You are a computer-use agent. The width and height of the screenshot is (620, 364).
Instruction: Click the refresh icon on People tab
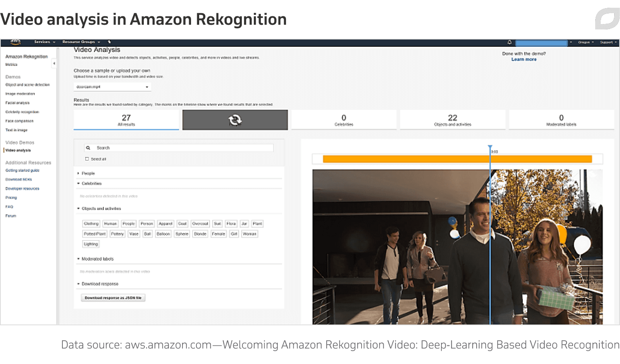pyautogui.click(x=235, y=120)
